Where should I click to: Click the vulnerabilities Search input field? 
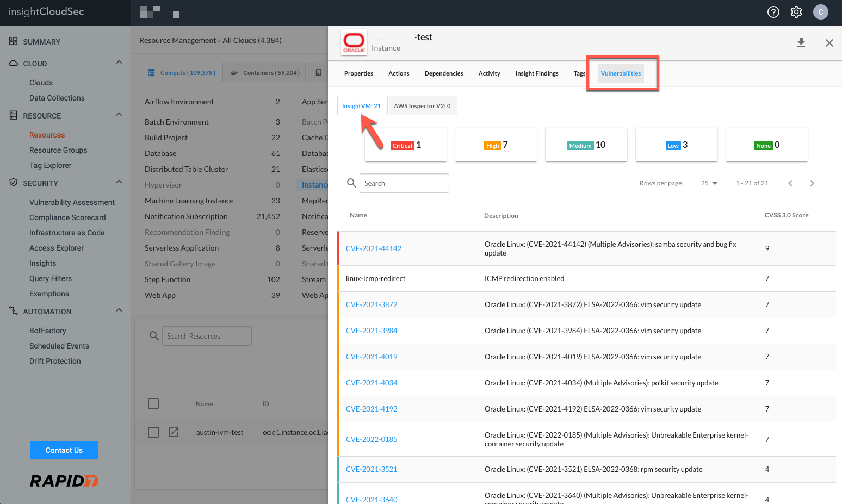[404, 183]
